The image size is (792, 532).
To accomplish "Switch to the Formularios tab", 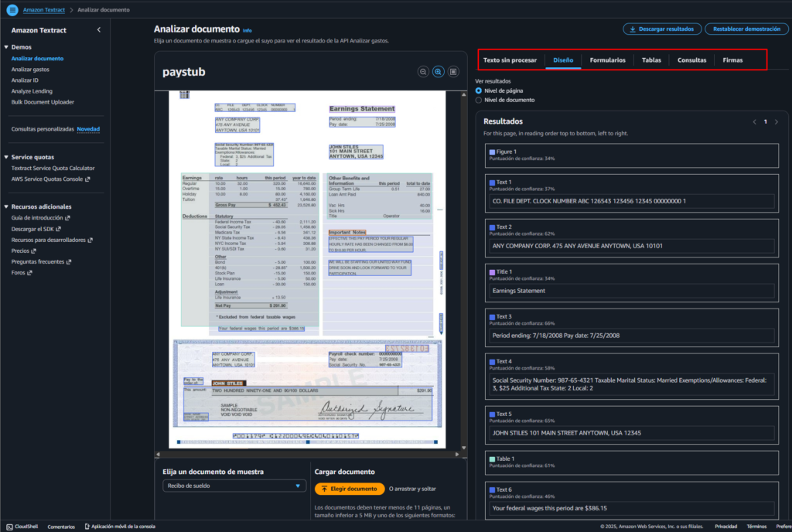I will tap(607, 60).
